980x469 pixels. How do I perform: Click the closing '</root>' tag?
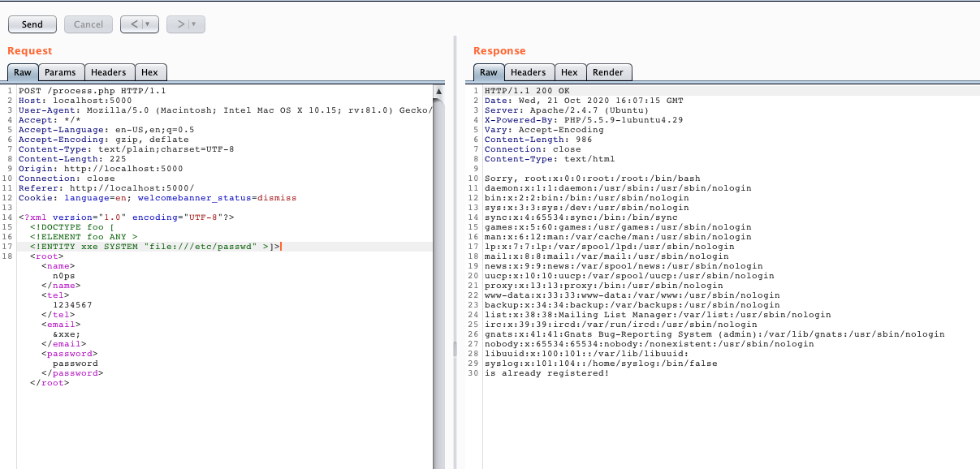[50, 383]
